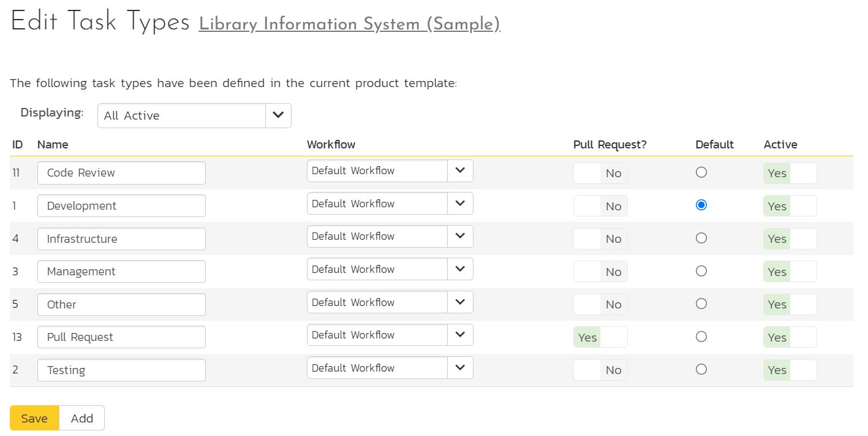Set Pull Request as the default type
This screenshot has height=436, width=868.
point(701,336)
